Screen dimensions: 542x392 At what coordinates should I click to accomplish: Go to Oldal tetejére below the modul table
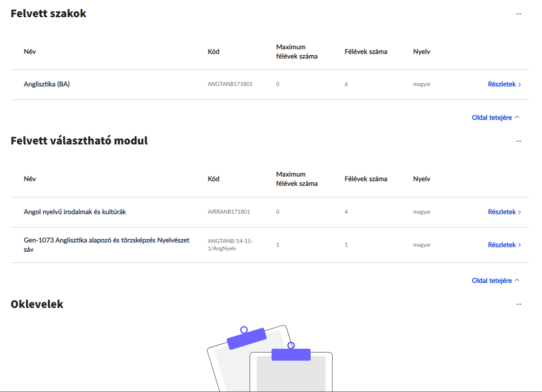496,281
